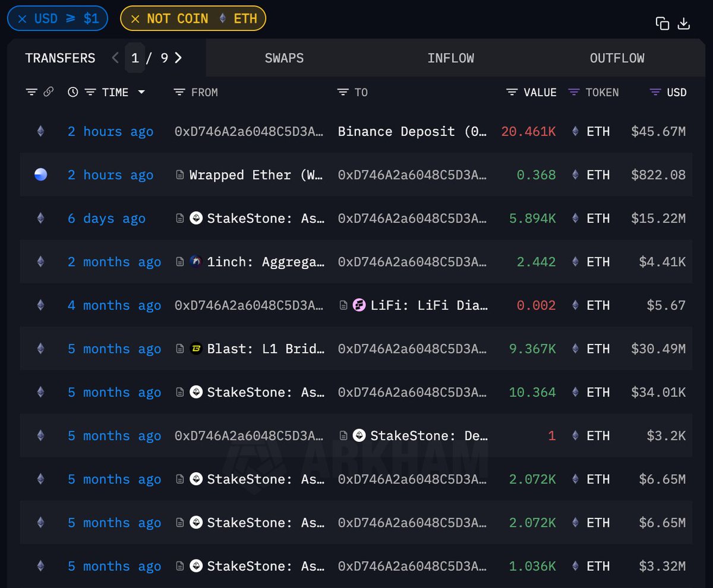Click the USD amount $30.49M

[658, 349]
